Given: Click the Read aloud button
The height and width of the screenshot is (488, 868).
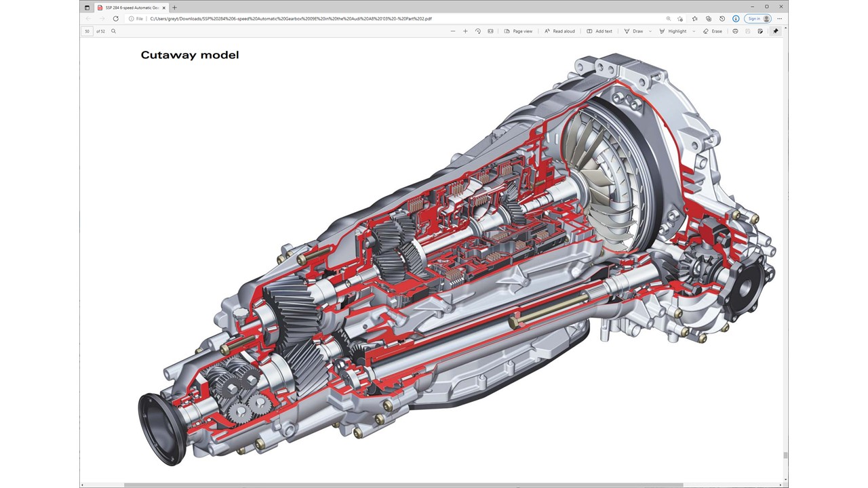Looking at the screenshot, I should coord(559,31).
